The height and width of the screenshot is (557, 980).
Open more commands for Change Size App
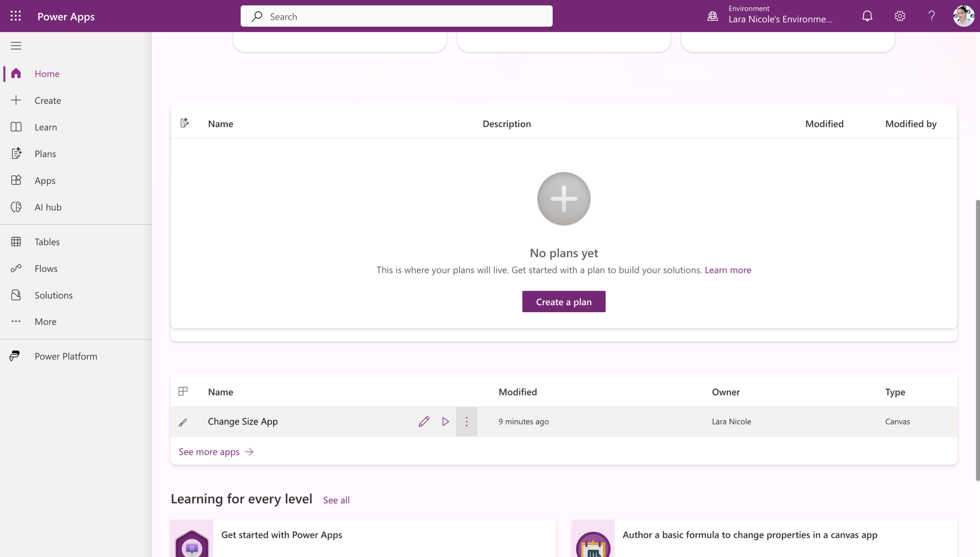[x=466, y=421]
